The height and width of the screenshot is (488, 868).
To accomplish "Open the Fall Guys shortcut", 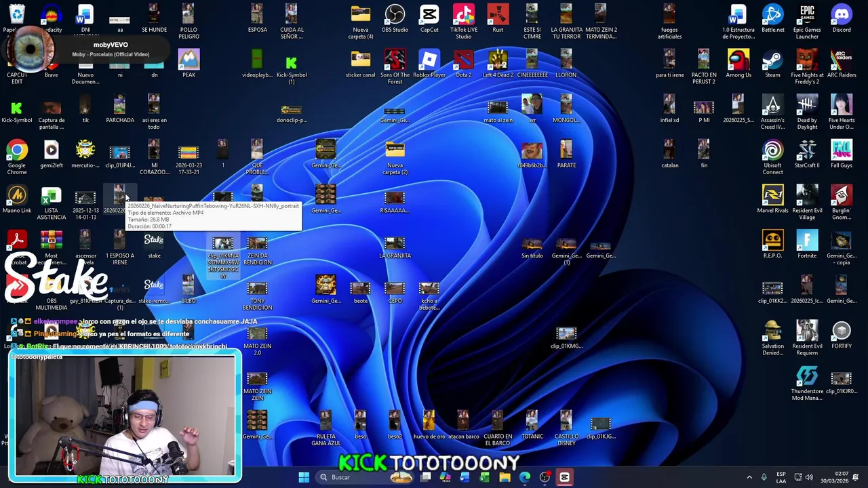I will coord(842,155).
